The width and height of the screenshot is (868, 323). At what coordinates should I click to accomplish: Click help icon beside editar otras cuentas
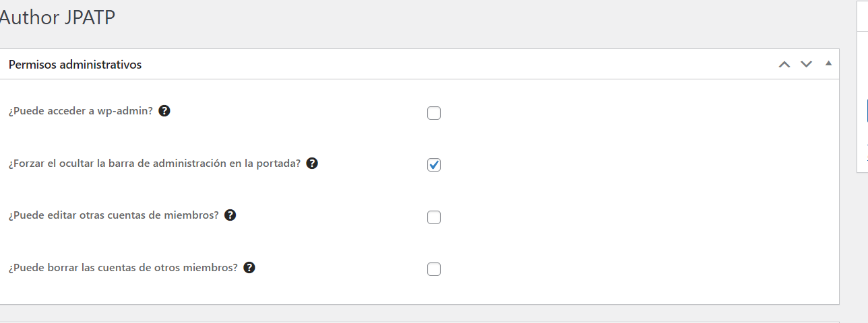pos(230,215)
